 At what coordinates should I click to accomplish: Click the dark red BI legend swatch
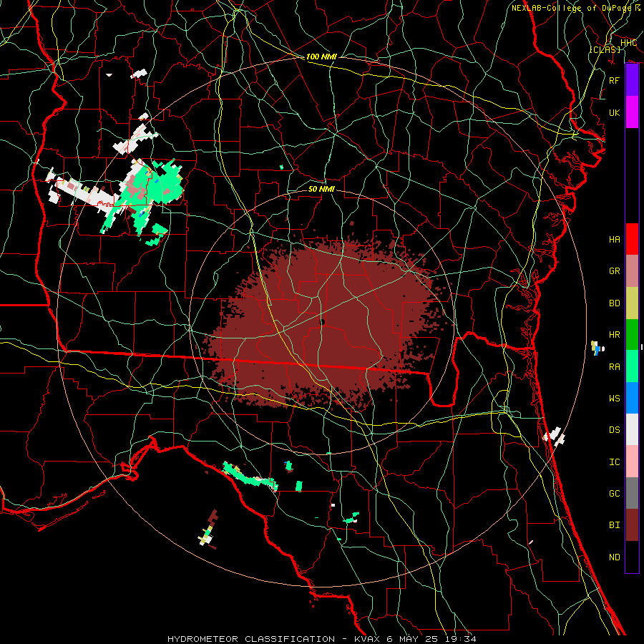coord(632,525)
